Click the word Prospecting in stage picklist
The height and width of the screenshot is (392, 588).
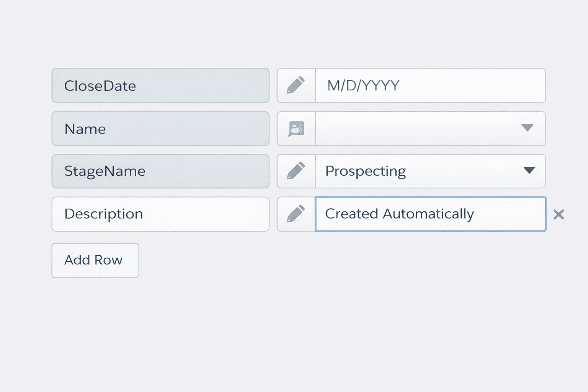[365, 171]
